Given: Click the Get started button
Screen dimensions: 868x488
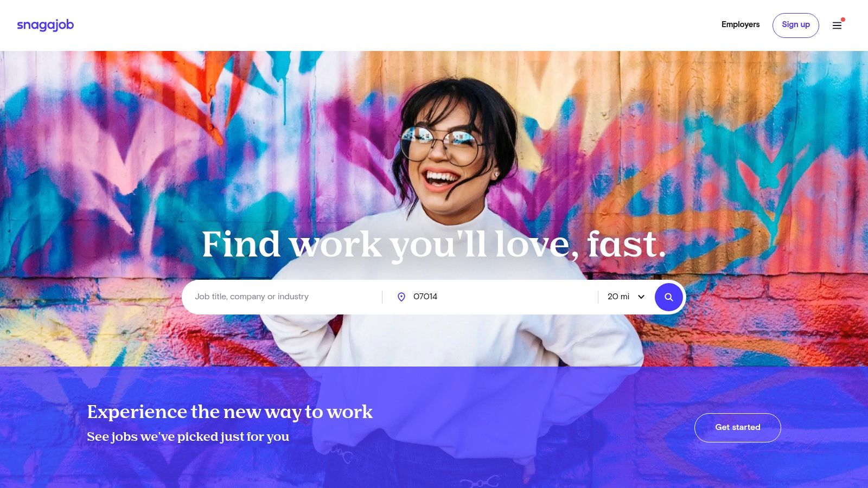Looking at the screenshot, I should coord(738,427).
